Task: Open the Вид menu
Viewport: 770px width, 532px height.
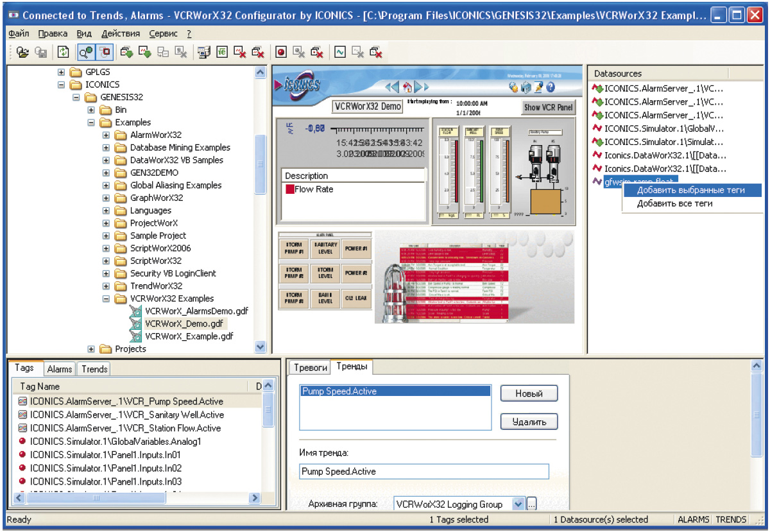Action: [x=84, y=33]
